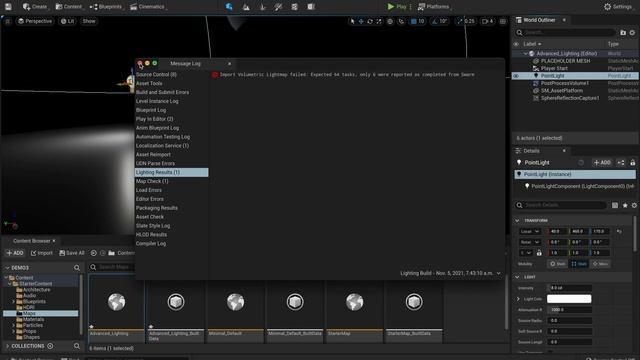This screenshot has height=360, width=640.
Task: Expand the Light Color property row
Action: pyautogui.click(x=518, y=299)
